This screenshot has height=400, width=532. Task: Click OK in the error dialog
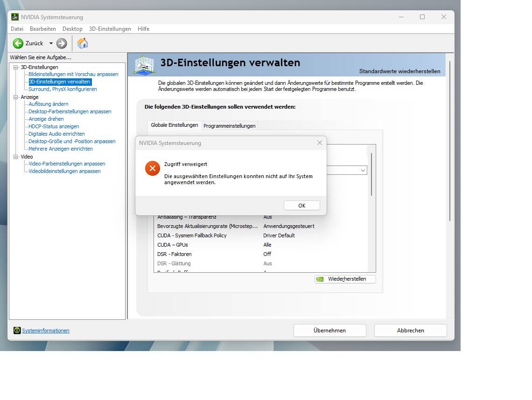pyautogui.click(x=301, y=206)
